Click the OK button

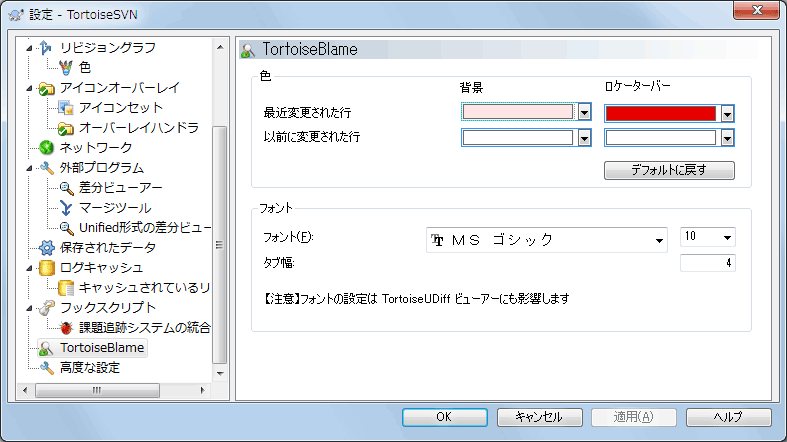pyautogui.click(x=445, y=417)
